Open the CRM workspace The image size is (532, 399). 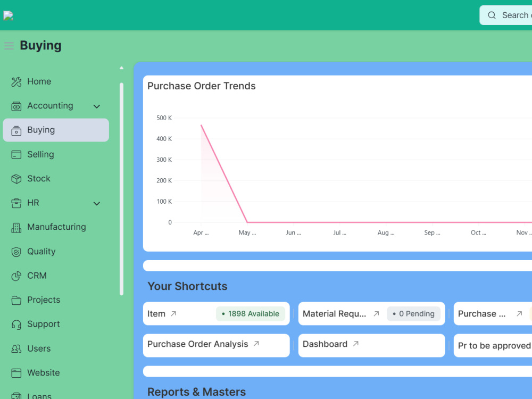coord(56,276)
